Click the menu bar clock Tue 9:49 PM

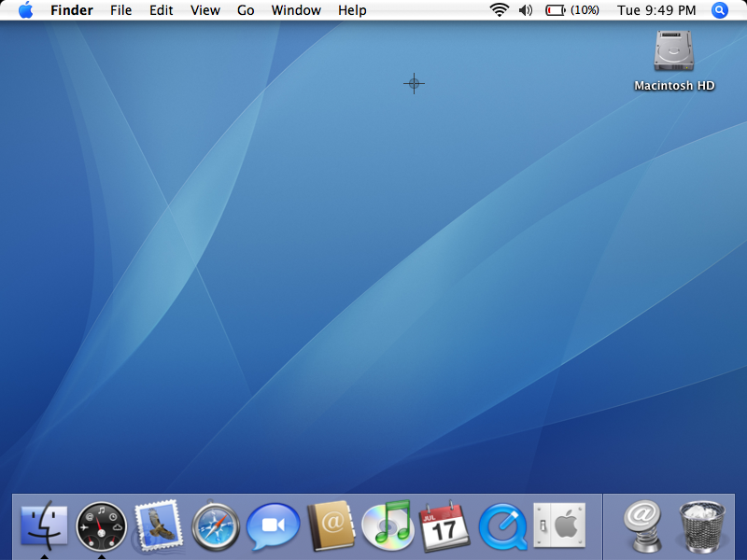tap(656, 10)
